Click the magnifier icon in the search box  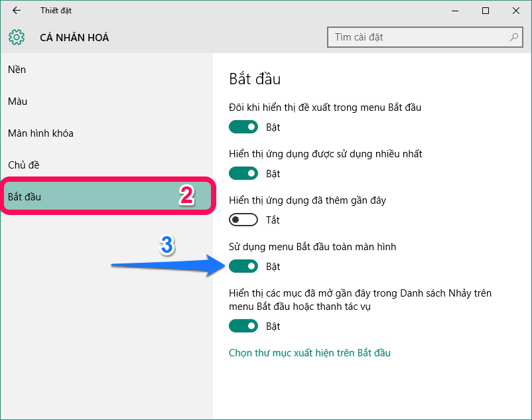tap(513, 37)
